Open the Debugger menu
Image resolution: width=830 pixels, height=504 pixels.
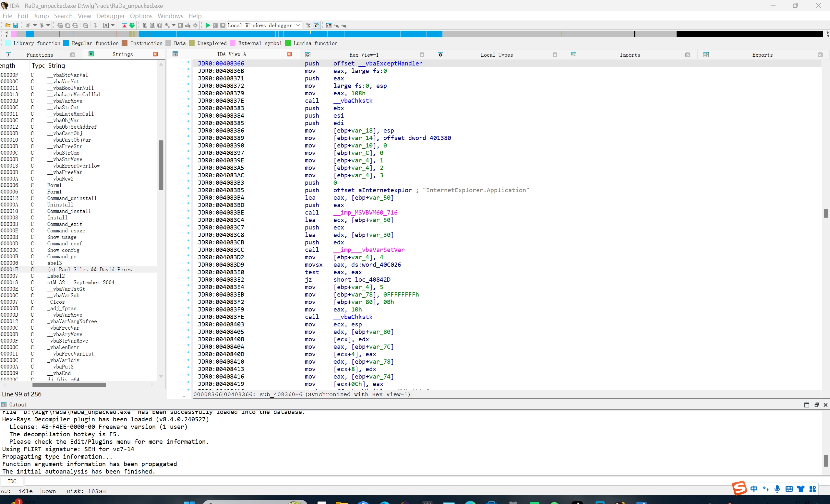(111, 16)
